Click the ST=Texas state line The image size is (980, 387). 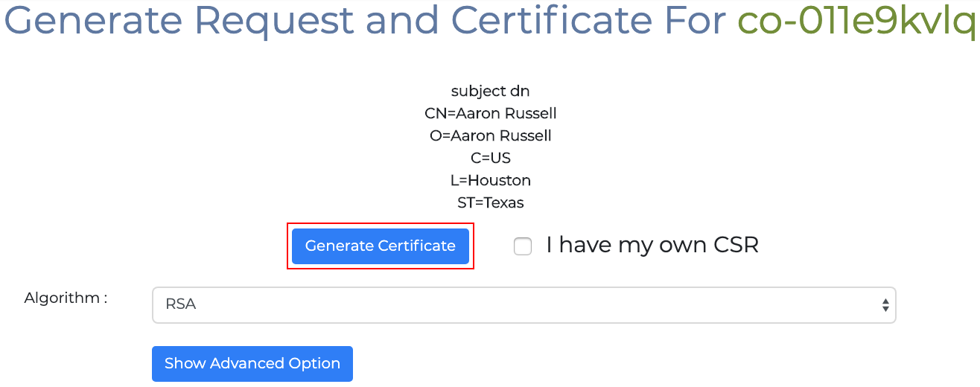(x=490, y=202)
